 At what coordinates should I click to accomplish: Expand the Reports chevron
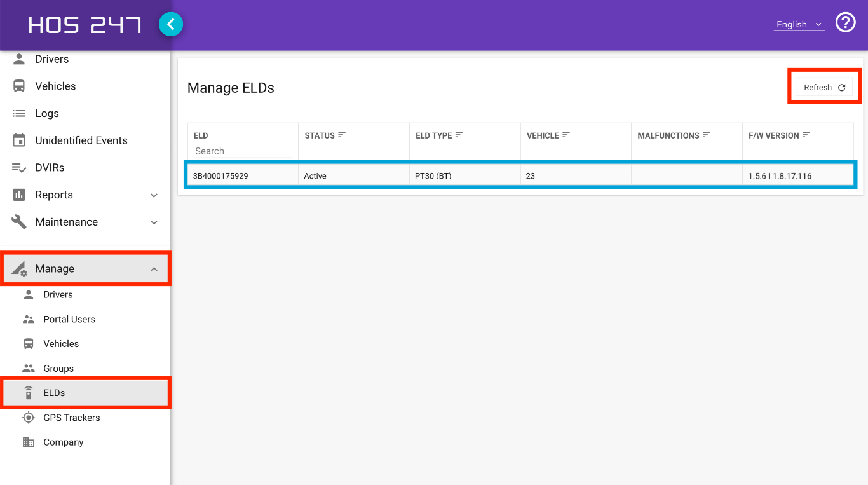coord(154,195)
